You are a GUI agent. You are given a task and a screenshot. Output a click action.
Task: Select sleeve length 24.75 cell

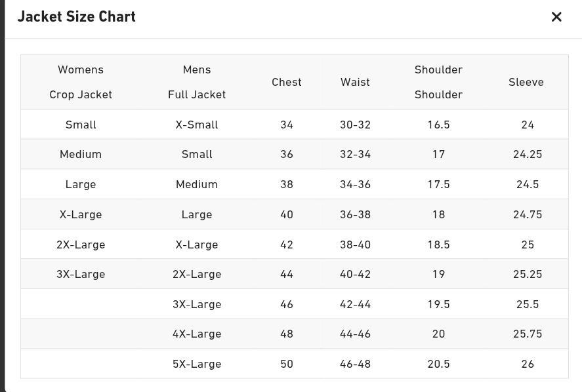(x=528, y=214)
